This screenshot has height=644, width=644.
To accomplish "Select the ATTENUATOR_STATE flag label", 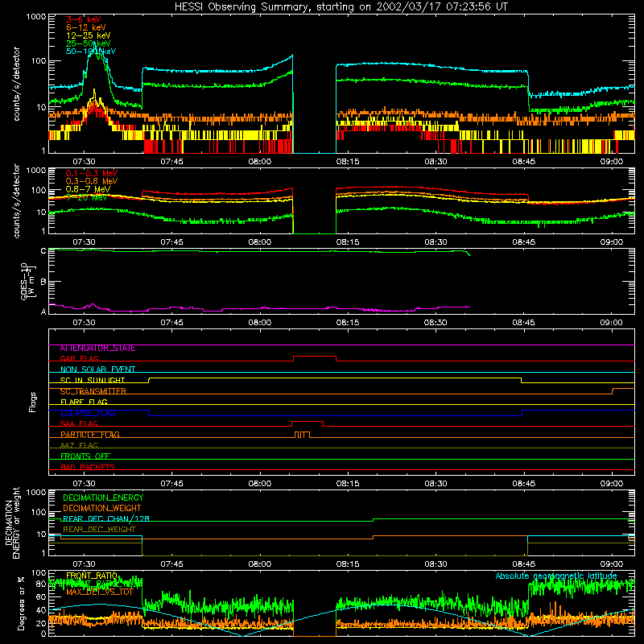I will (97, 349).
